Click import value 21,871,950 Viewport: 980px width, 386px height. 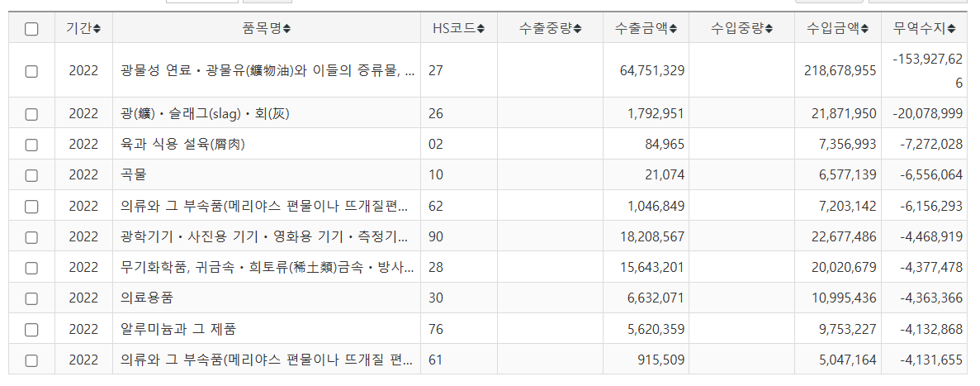pos(844,114)
